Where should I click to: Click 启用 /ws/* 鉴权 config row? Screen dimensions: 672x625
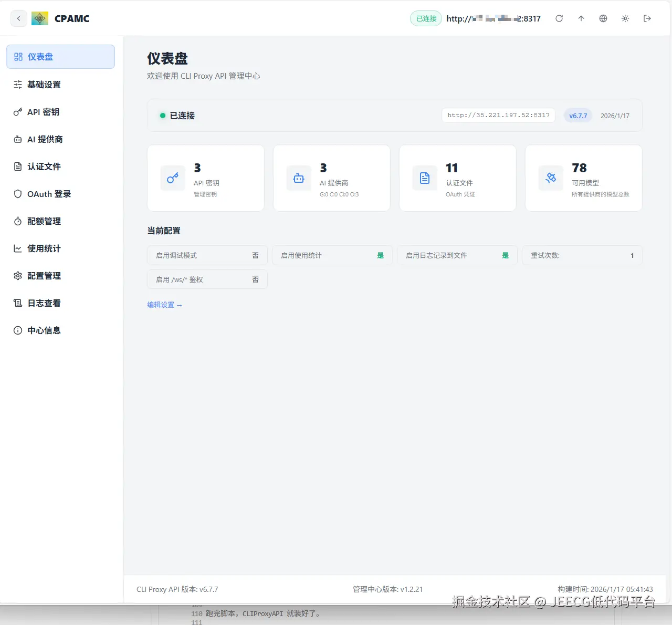tap(207, 279)
